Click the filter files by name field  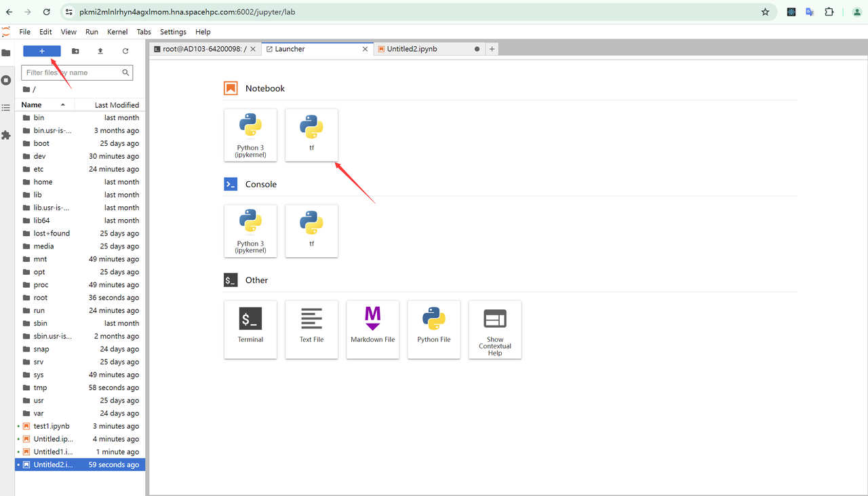coord(77,73)
